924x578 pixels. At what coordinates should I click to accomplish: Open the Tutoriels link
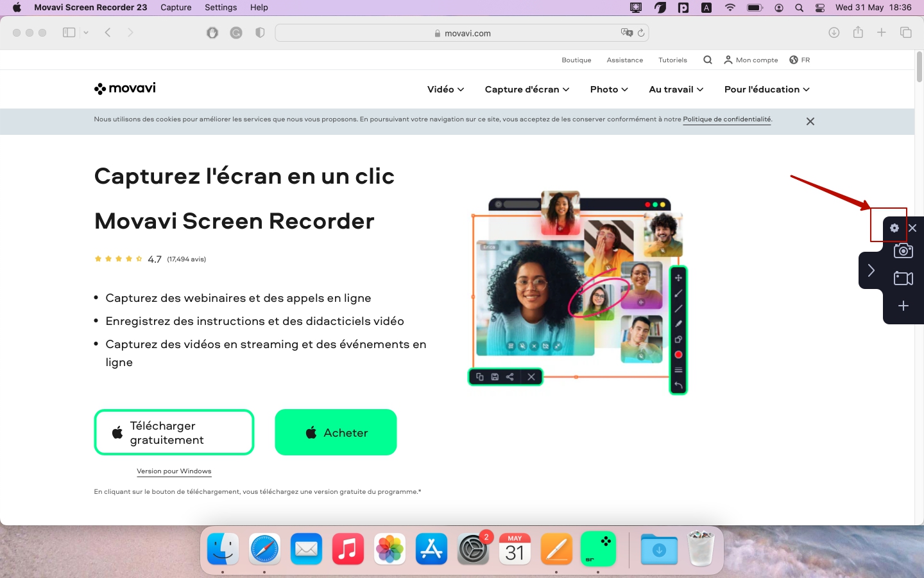[672, 60]
